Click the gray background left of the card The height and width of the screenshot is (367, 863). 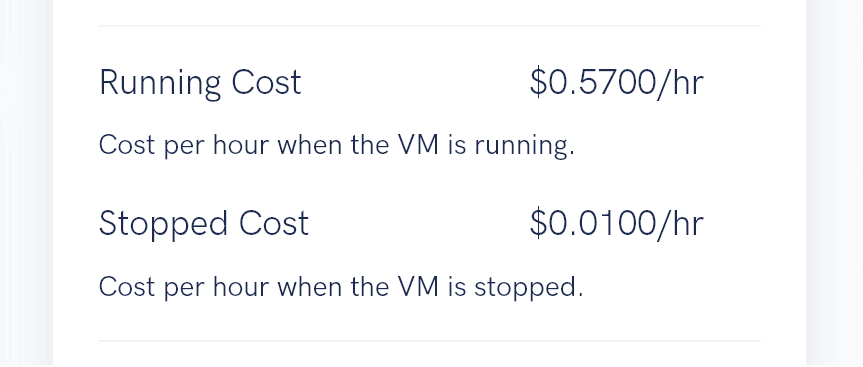(26, 183)
